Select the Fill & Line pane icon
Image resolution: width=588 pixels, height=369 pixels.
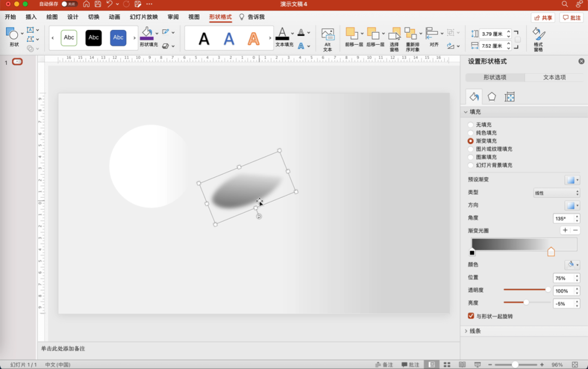point(474,97)
